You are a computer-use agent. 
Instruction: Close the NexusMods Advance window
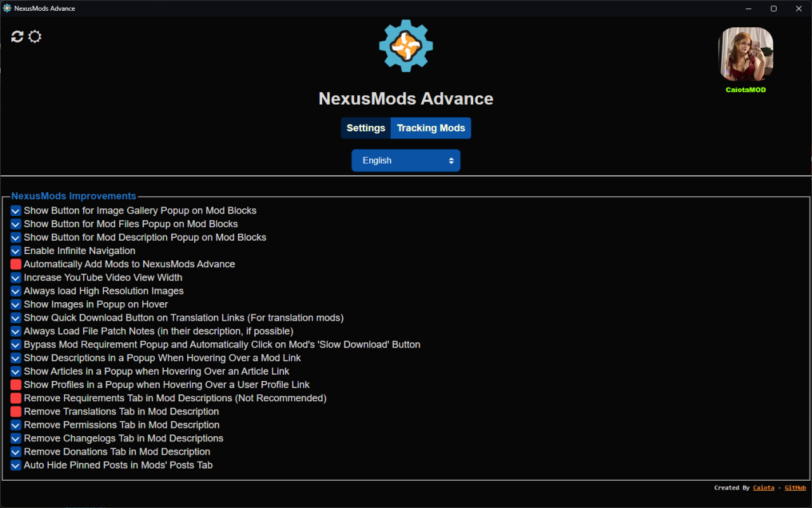(x=799, y=8)
